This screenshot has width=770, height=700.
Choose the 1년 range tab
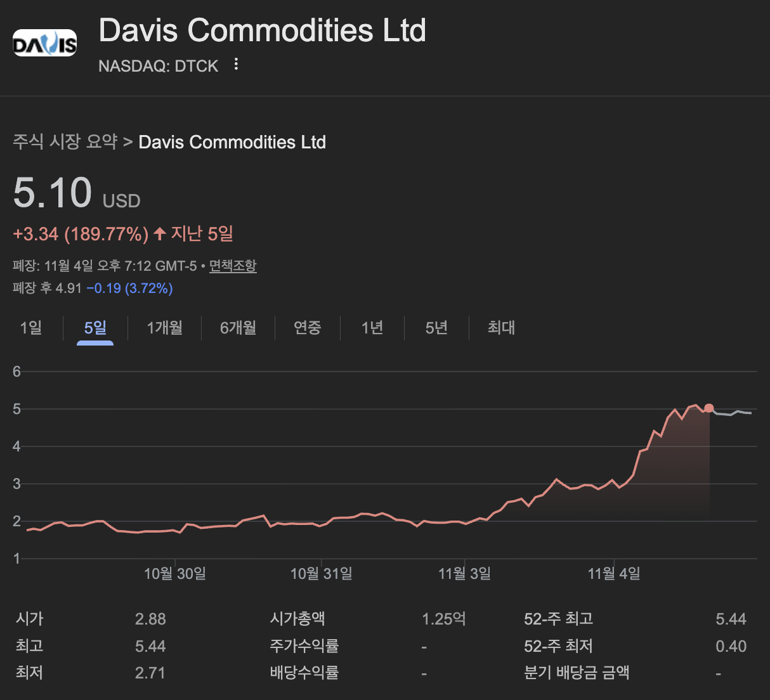pos(372,328)
